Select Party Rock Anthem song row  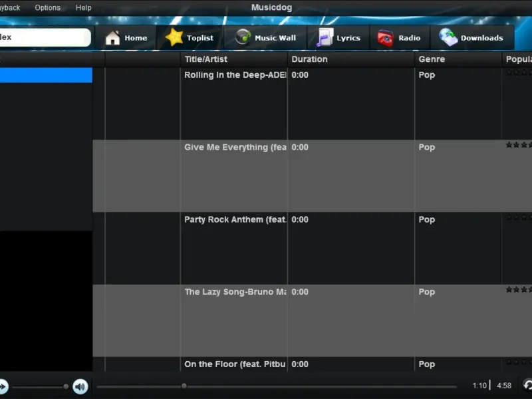pyautogui.click(x=312, y=248)
